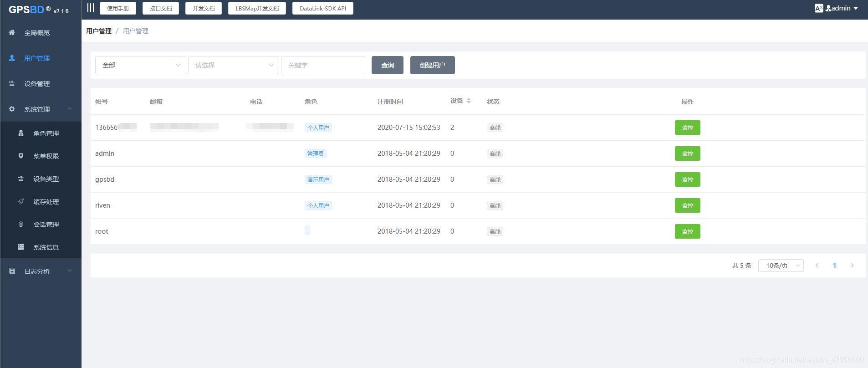Screen dimensions: 868x368
Task: Click shield icon beside 菜单权限
Action: point(21,156)
